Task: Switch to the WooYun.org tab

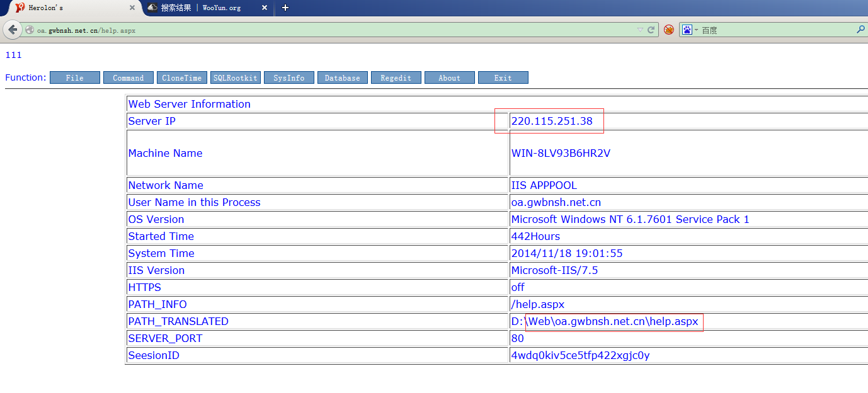Action: coord(208,8)
